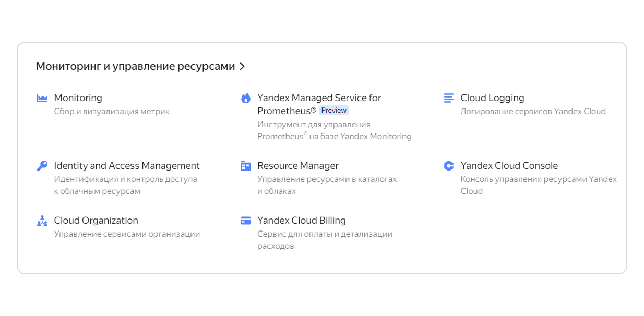Go to Identity and Access Management
The width and height of the screenshot is (644, 316).
[127, 166]
